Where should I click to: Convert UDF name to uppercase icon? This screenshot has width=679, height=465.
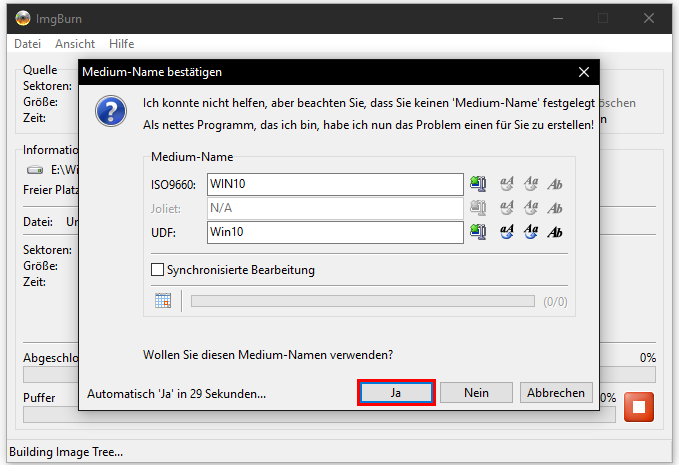pyautogui.click(x=507, y=232)
